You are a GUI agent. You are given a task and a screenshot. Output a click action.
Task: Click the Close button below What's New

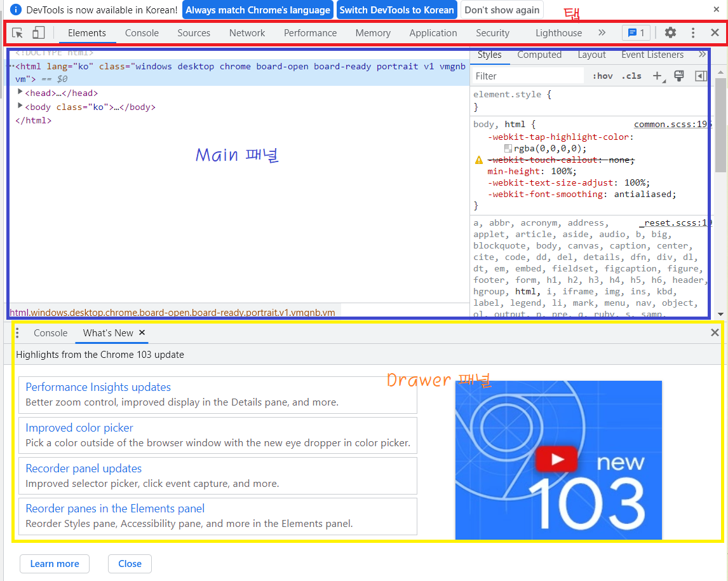[x=130, y=564]
